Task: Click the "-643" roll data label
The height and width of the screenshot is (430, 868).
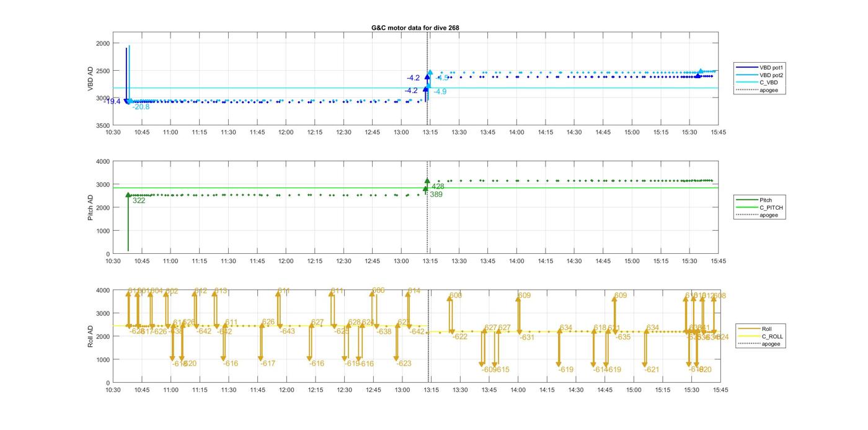Action: (x=287, y=331)
